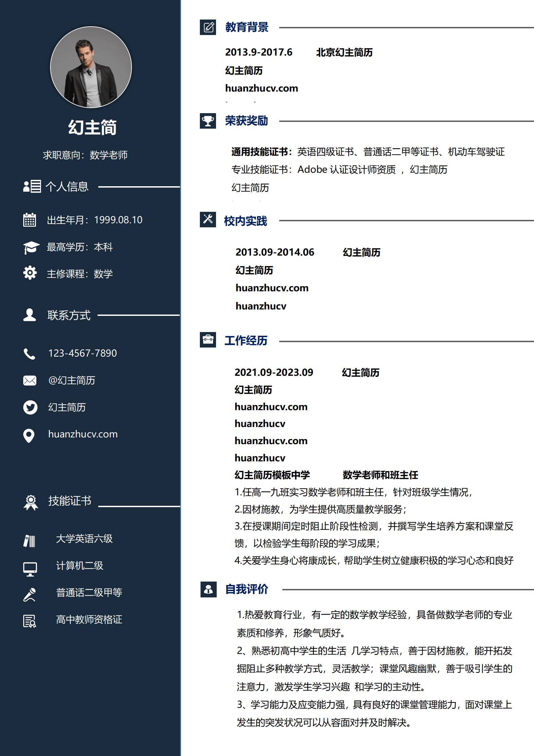534x756 pixels.
Task: Click the edit pencil icon beside 教育背景
Action: [208, 27]
